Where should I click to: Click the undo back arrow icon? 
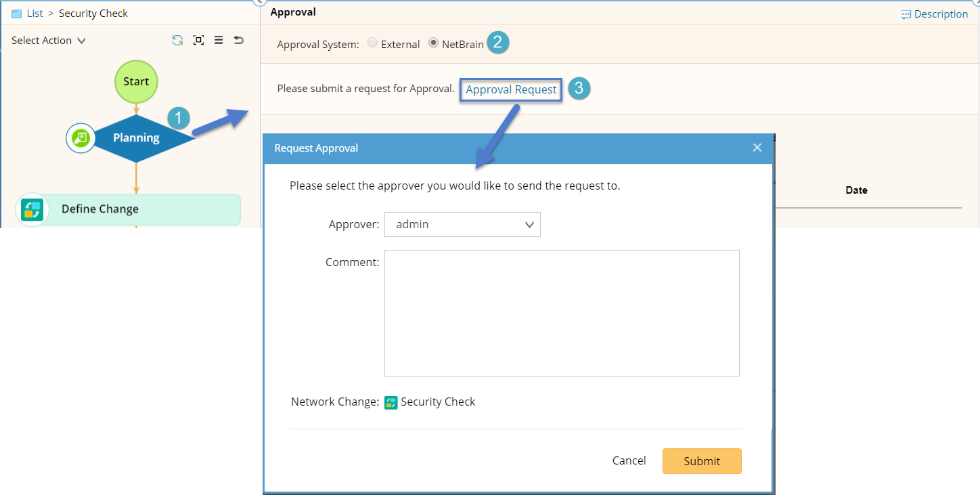pos(238,41)
